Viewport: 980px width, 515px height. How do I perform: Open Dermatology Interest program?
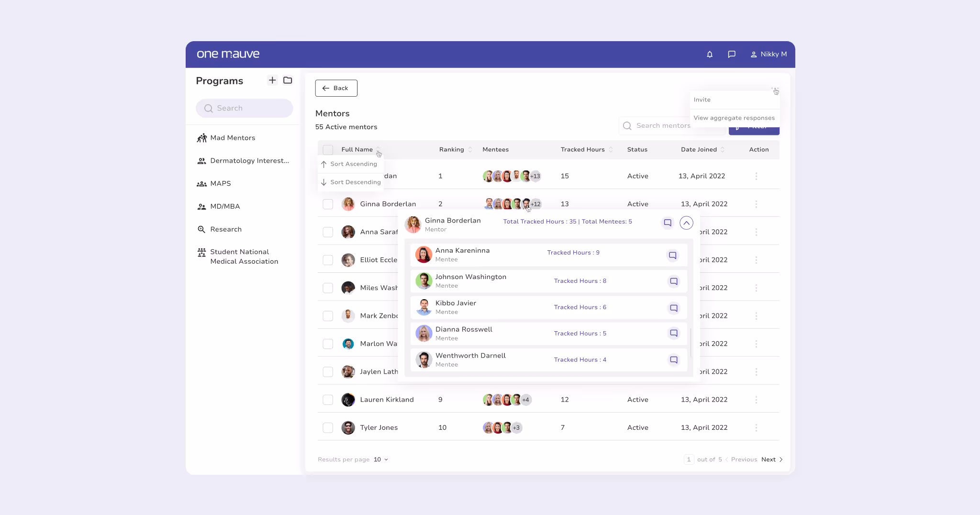click(243, 161)
